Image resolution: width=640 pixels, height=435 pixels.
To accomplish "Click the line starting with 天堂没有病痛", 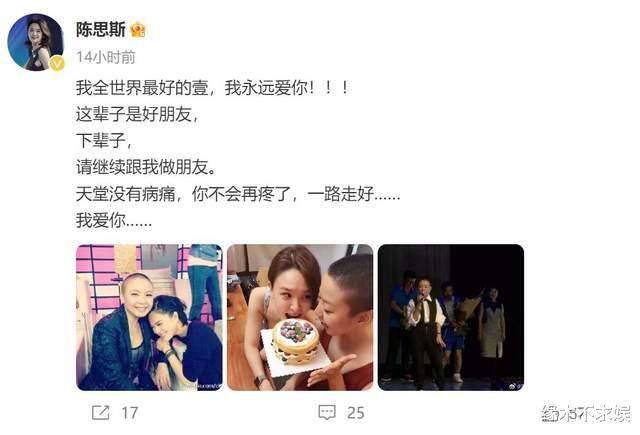I will click(x=238, y=194).
